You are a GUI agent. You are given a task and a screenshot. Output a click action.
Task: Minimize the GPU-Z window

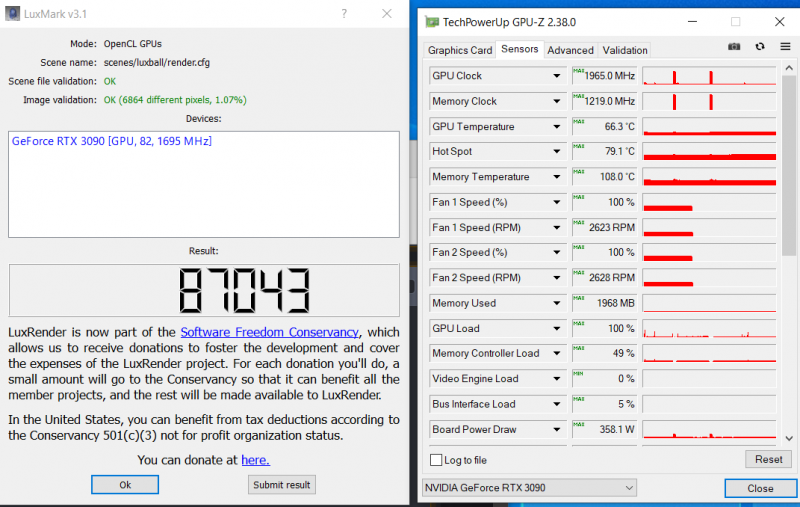tap(692, 21)
